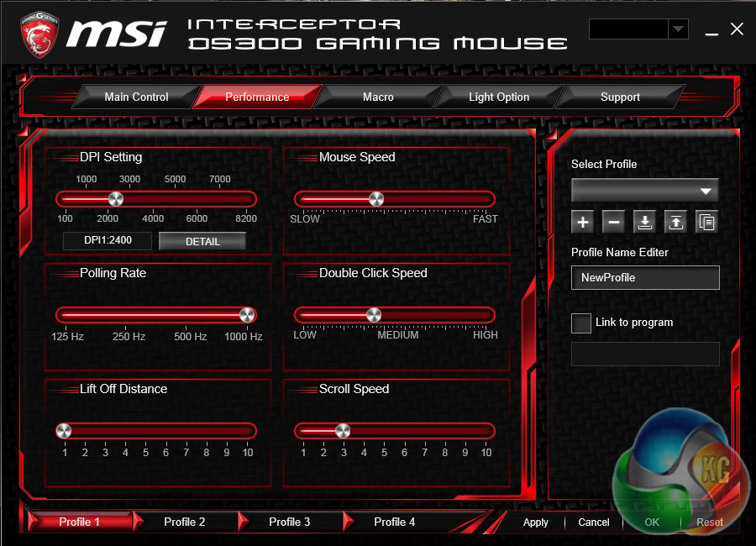Select the Performance tab
Viewport: 756px width, 546px height.
click(x=257, y=97)
